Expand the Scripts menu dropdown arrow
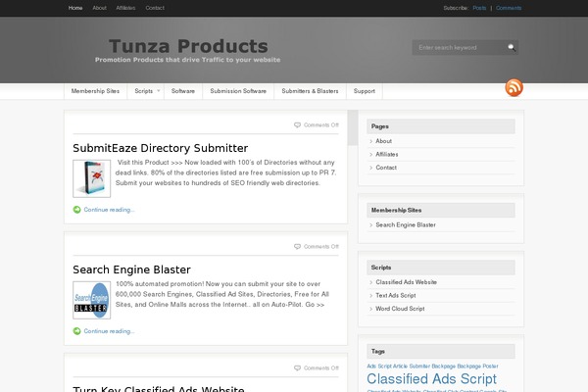Viewport: 588px width, 392px height. point(158,91)
